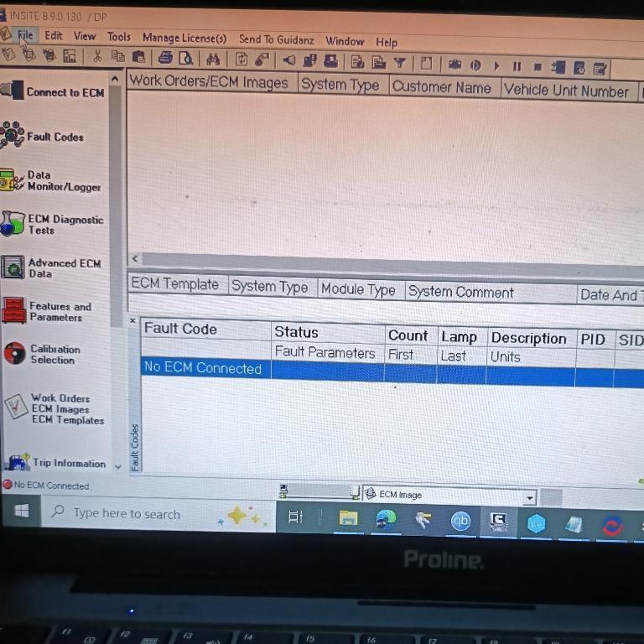
Task: Click the Status column header
Action: tap(328, 332)
